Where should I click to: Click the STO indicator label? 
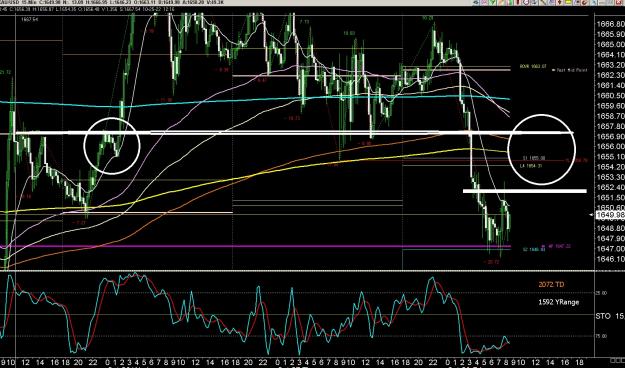click(603, 316)
